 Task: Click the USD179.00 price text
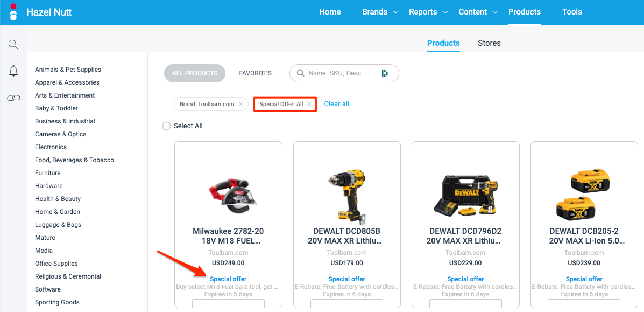pos(346,262)
